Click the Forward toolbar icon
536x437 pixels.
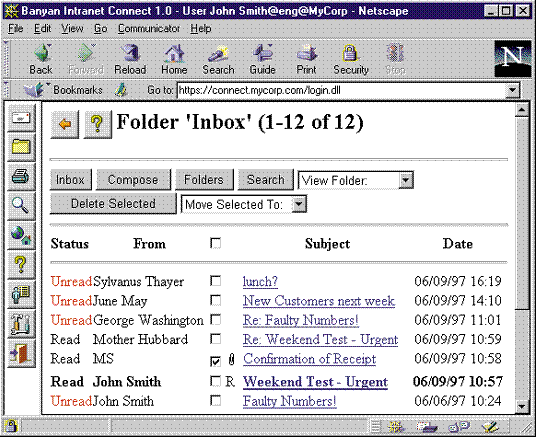tap(86, 59)
